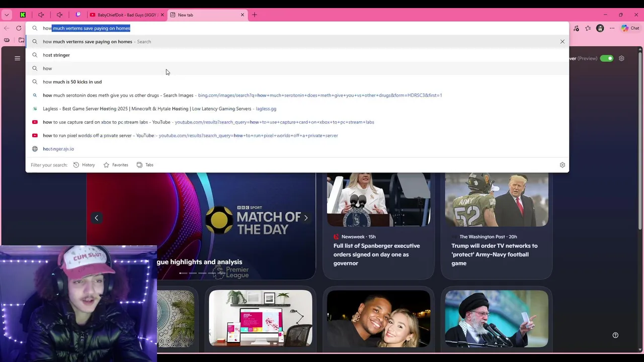Click the address bar search text field
644x362 pixels.
(x=297, y=28)
